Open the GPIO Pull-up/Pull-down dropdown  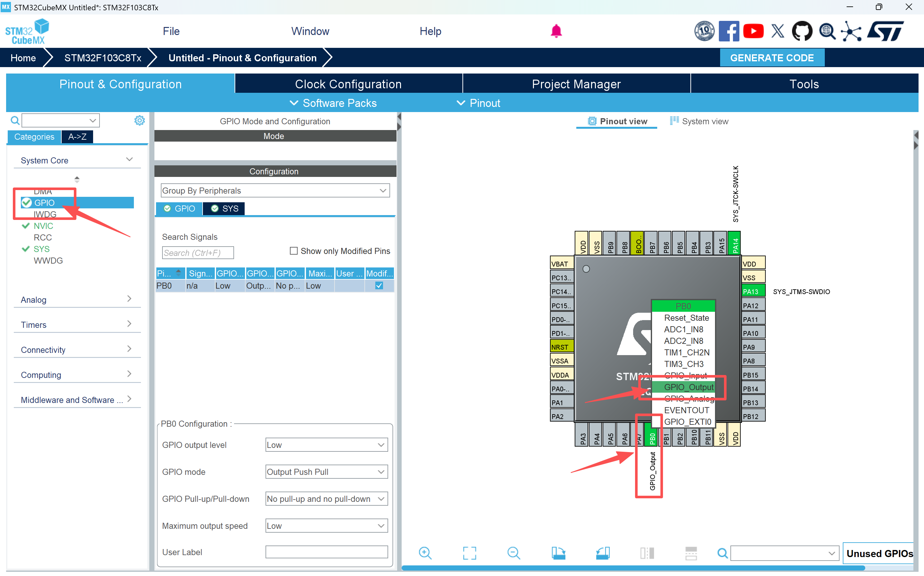(x=327, y=499)
